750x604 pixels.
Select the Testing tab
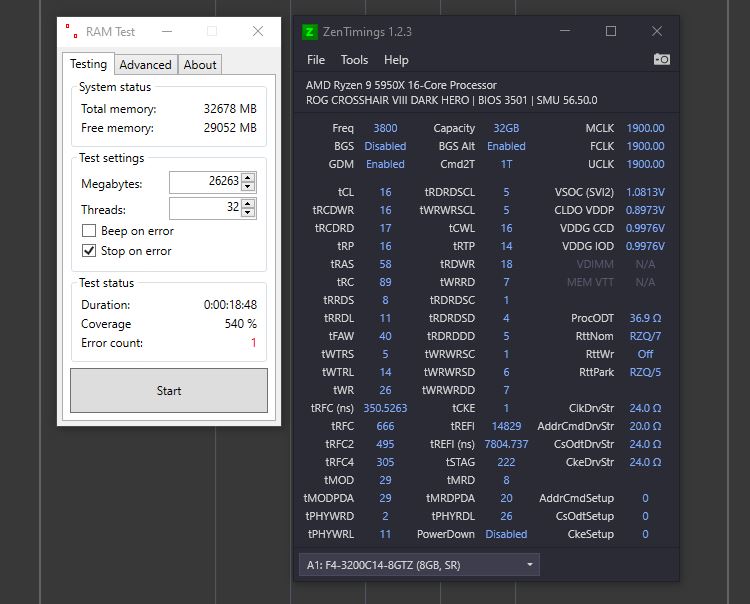click(x=88, y=64)
